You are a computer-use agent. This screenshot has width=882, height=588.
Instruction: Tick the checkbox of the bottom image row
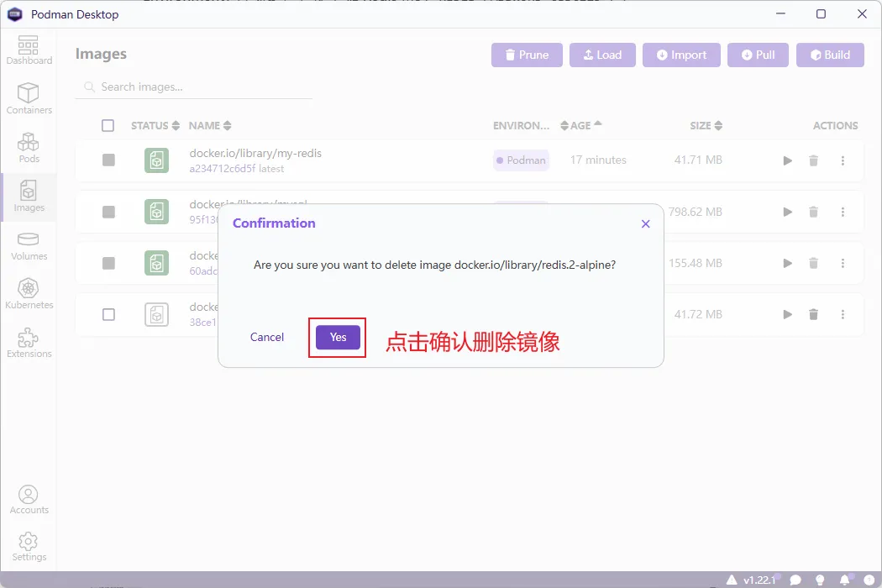[x=108, y=314]
